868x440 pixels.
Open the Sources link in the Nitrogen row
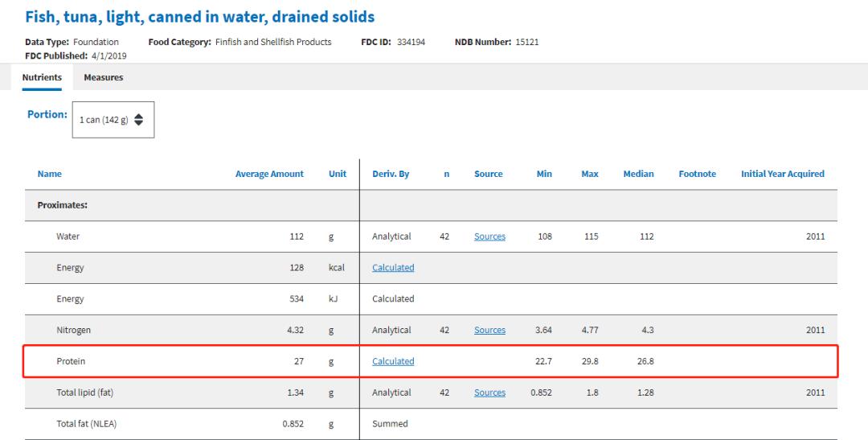489,331
